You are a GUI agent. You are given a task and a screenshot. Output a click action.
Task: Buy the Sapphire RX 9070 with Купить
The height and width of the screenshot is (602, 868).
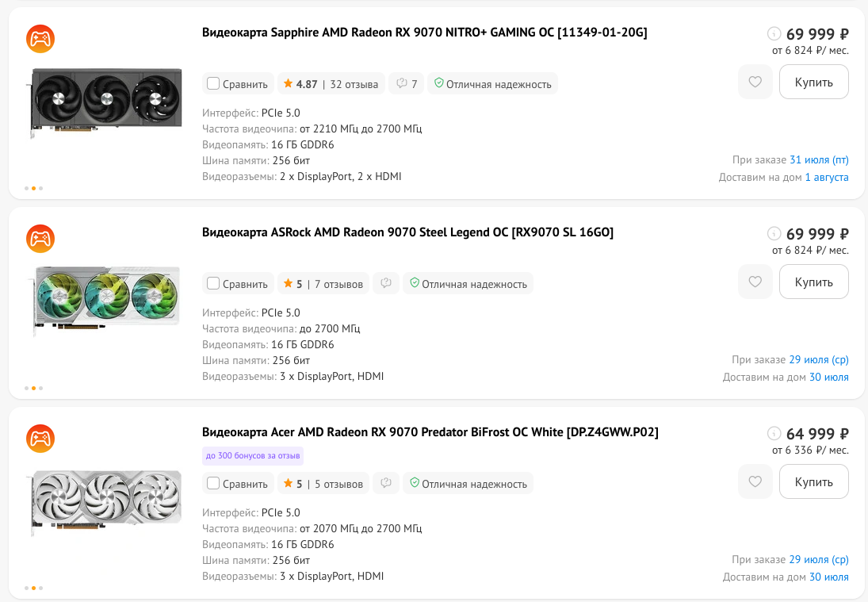point(814,82)
